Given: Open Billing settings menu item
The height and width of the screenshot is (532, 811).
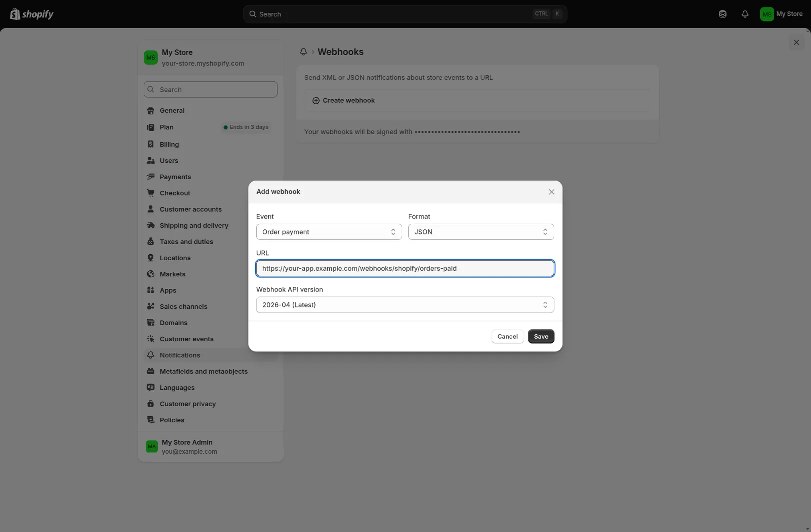Looking at the screenshot, I should (210, 144).
